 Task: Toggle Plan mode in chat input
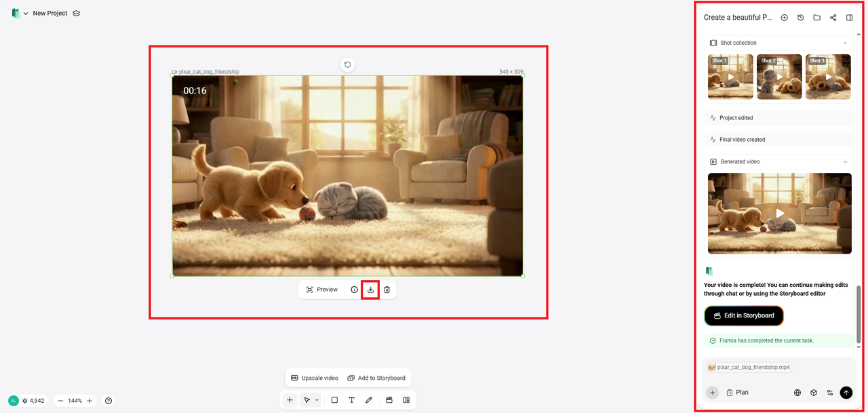[737, 393]
